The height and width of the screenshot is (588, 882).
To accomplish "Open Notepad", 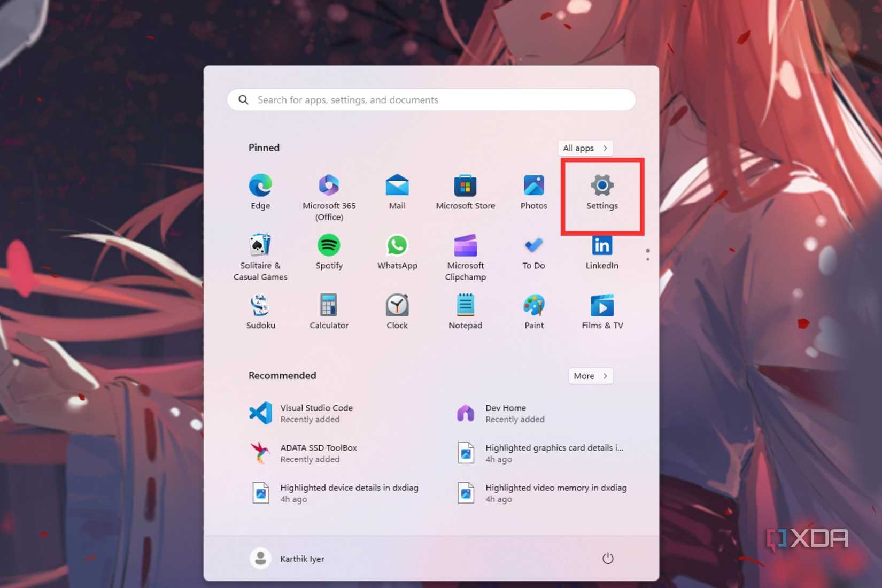I will [465, 312].
